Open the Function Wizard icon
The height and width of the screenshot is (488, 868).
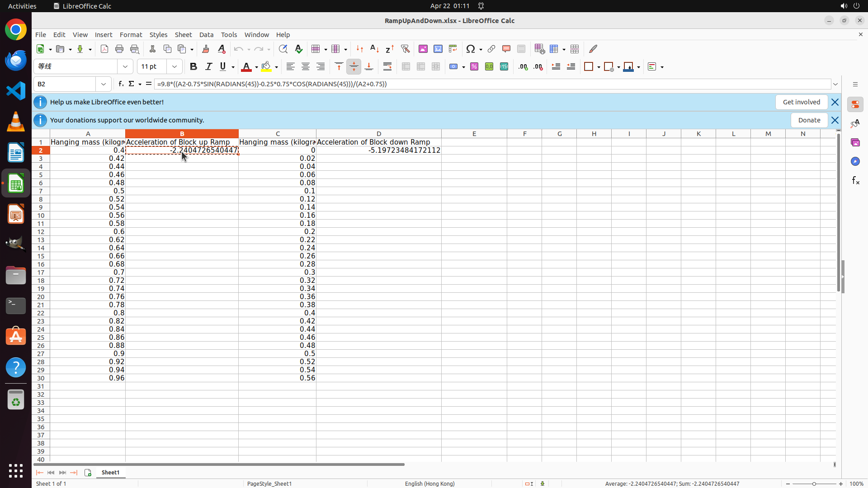121,84
